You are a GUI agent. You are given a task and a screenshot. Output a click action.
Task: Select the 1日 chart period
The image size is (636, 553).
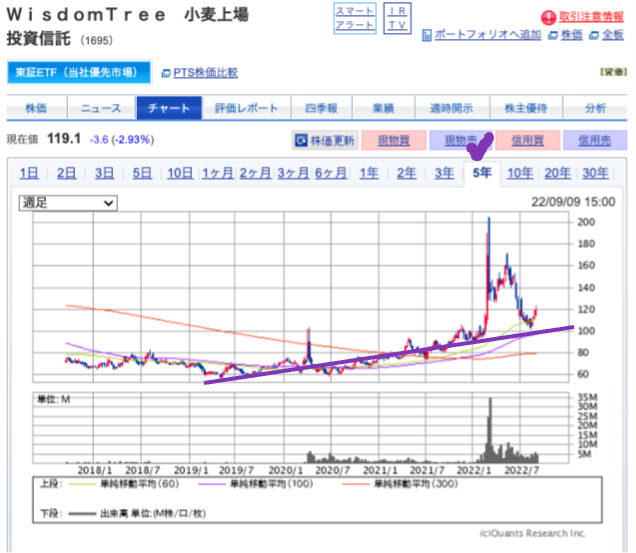click(29, 174)
